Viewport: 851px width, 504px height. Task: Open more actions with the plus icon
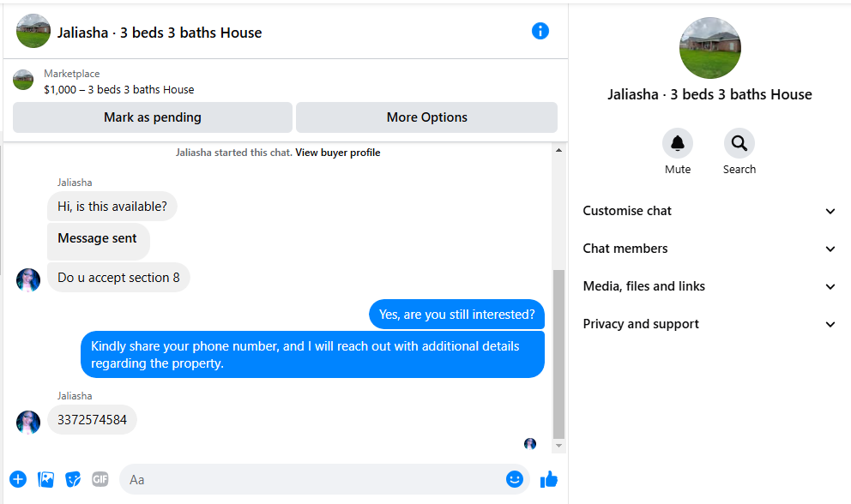[18, 479]
